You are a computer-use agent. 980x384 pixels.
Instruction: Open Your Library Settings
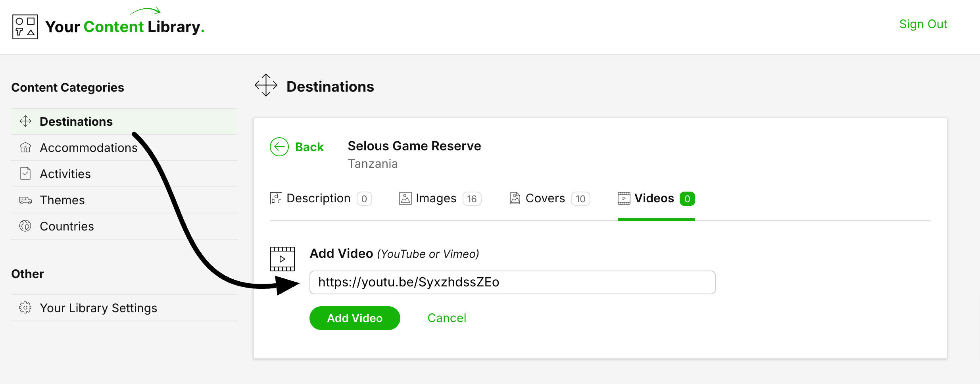(98, 308)
